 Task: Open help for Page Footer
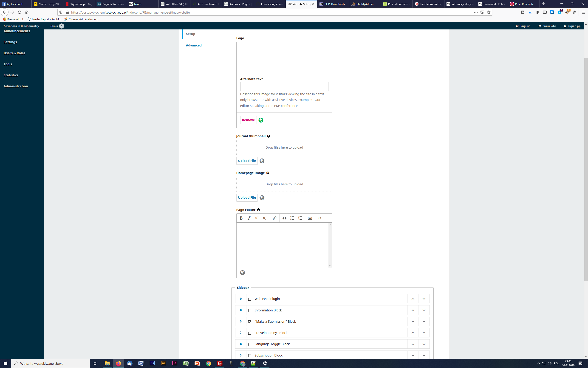coord(259,210)
